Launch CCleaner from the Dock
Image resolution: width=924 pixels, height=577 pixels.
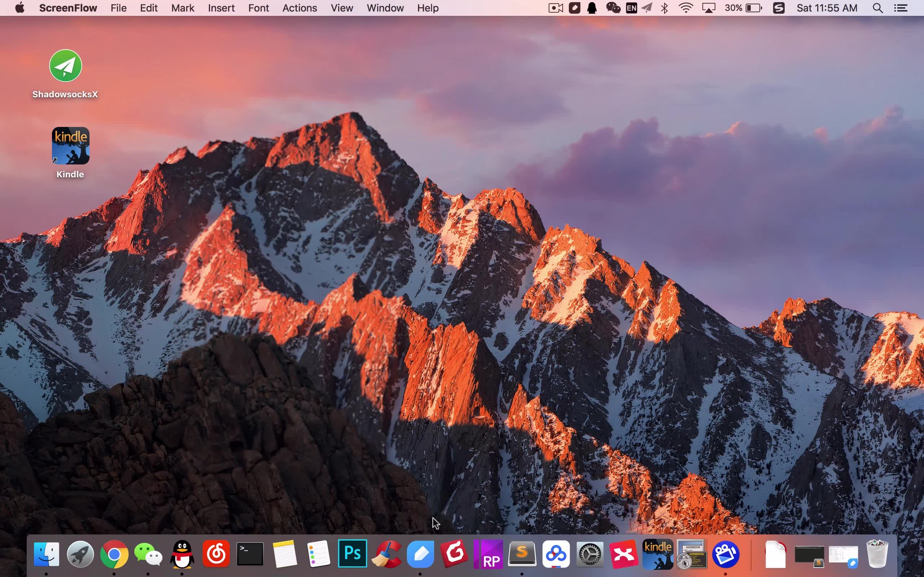pos(387,554)
